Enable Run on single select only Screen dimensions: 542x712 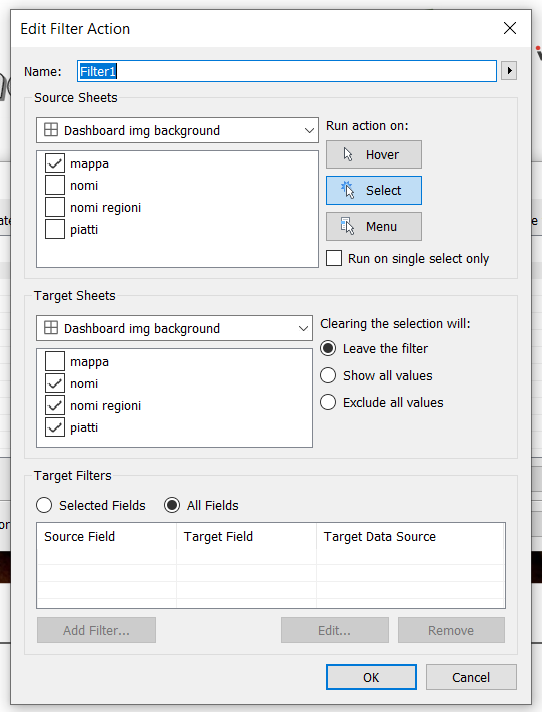(x=334, y=258)
